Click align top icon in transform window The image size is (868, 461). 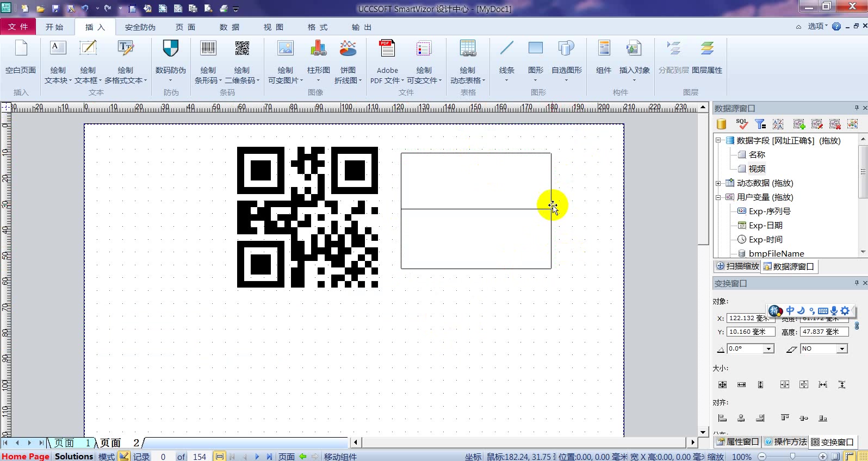785,418
